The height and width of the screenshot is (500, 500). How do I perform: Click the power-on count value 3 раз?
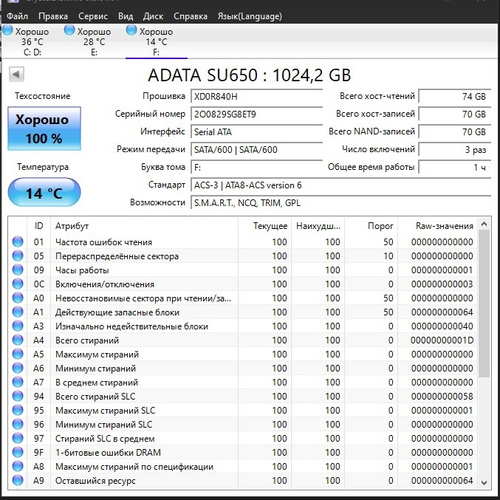point(455,150)
